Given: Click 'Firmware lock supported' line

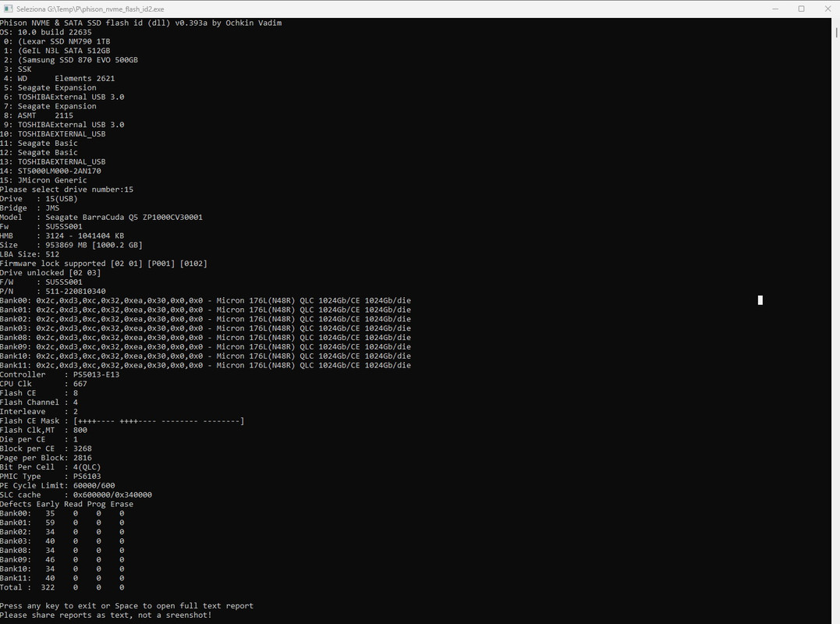Looking at the screenshot, I should pos(104,263).
